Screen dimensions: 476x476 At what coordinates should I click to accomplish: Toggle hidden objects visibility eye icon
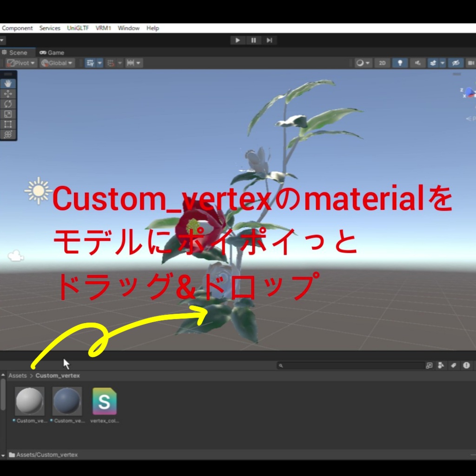(x=456, y=63)
